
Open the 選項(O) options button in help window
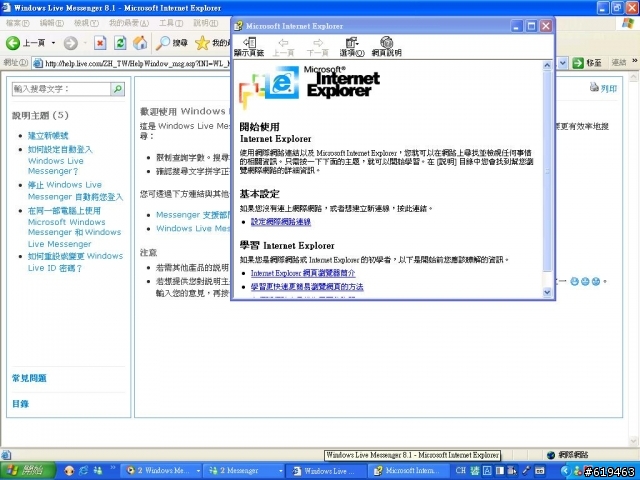(x=351, y=47)
